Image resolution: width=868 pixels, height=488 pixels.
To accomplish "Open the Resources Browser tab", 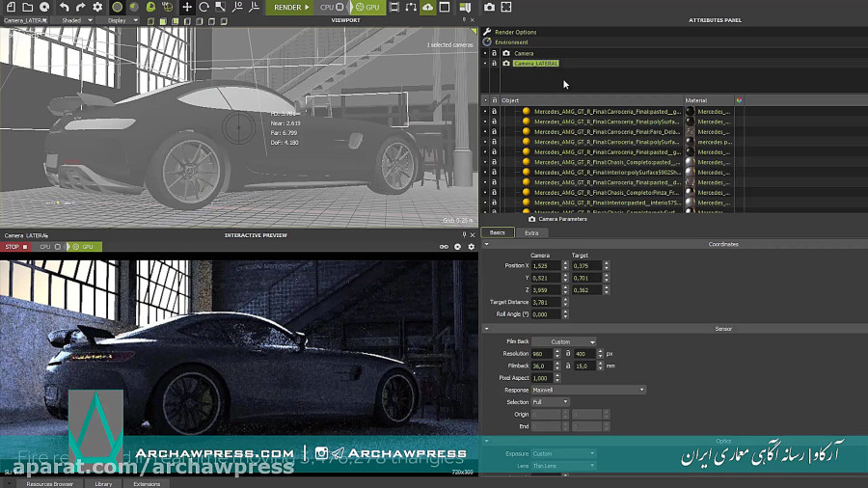I will click(49, 484).
